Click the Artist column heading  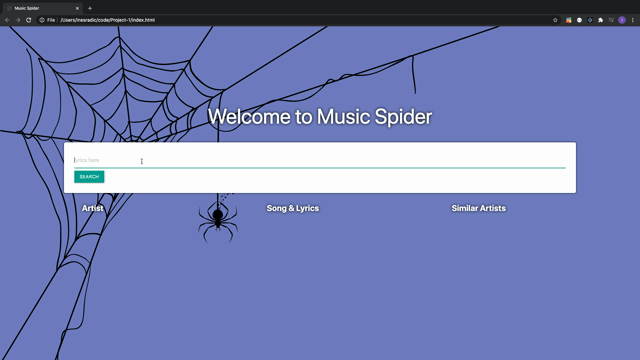93,208
